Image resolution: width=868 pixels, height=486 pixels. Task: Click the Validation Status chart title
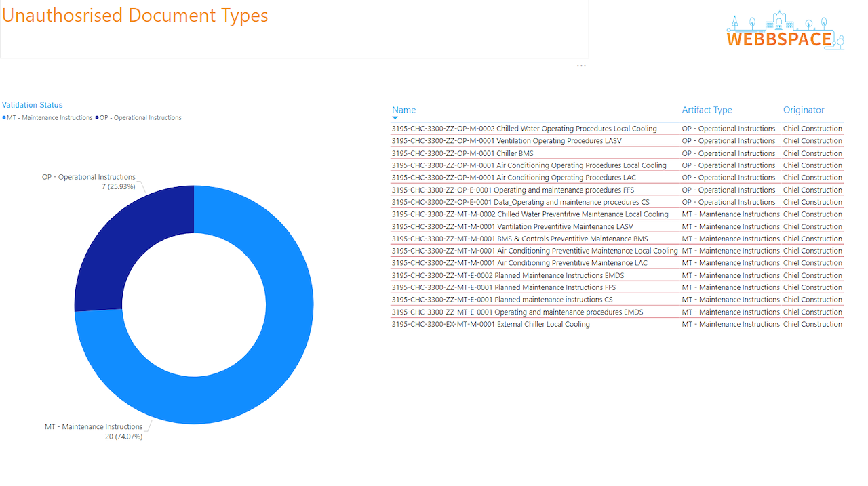[32, 105]
